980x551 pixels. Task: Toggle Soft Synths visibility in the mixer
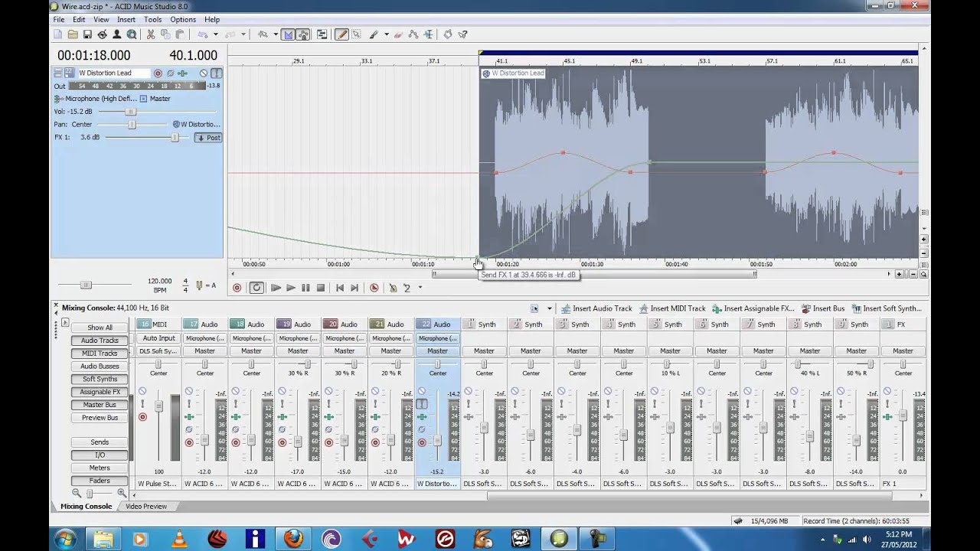pos(100,379)
